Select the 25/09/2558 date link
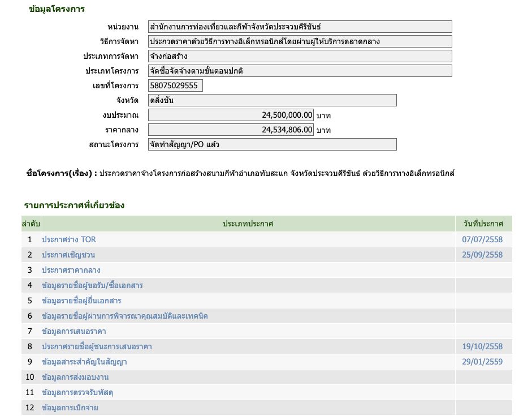This screenshot has width=532, height=416. [x=482, y=255]
